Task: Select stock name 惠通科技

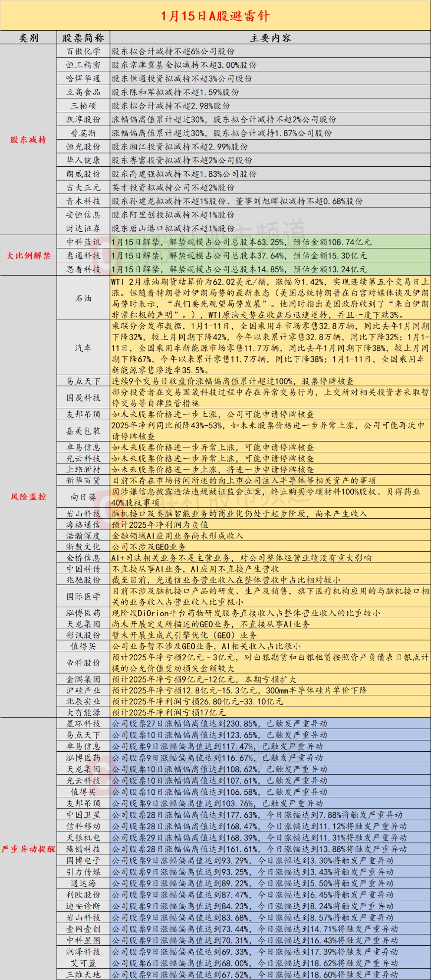Action: (83, 255)
